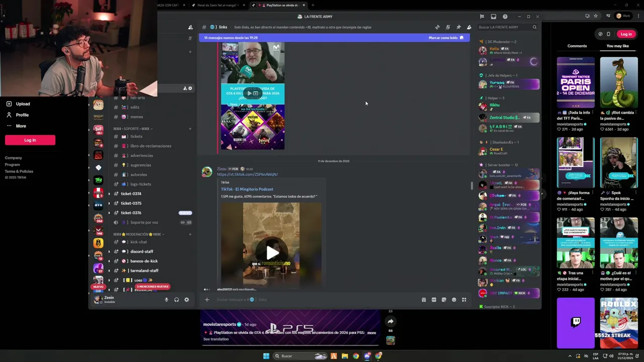Mute microphone in Discord user panel

point(166,300)
